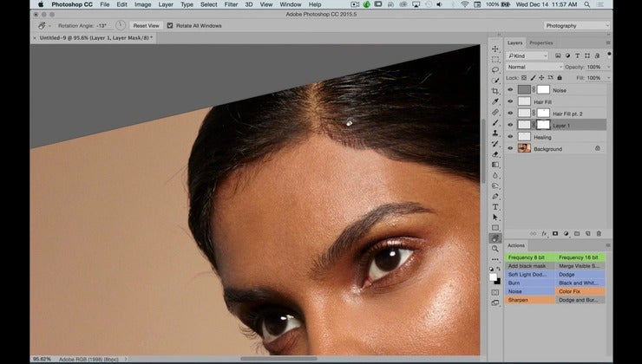Select the Lasso tool
Viewport: 642px width, 364px height.
495,70
